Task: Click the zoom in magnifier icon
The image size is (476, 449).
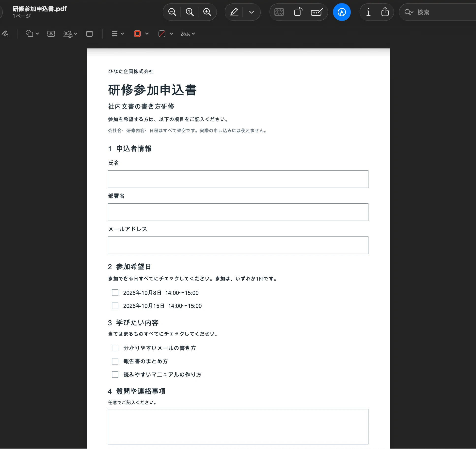Action: pos(207,12)
